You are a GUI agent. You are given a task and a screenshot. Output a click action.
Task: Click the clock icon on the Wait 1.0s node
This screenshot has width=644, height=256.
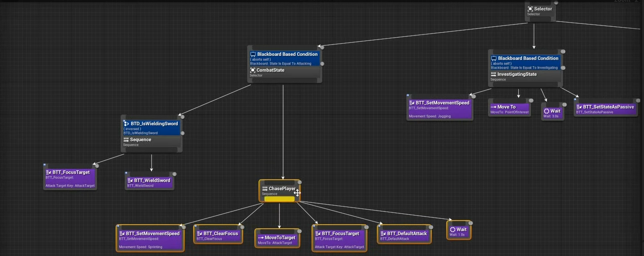coord(453,230)
